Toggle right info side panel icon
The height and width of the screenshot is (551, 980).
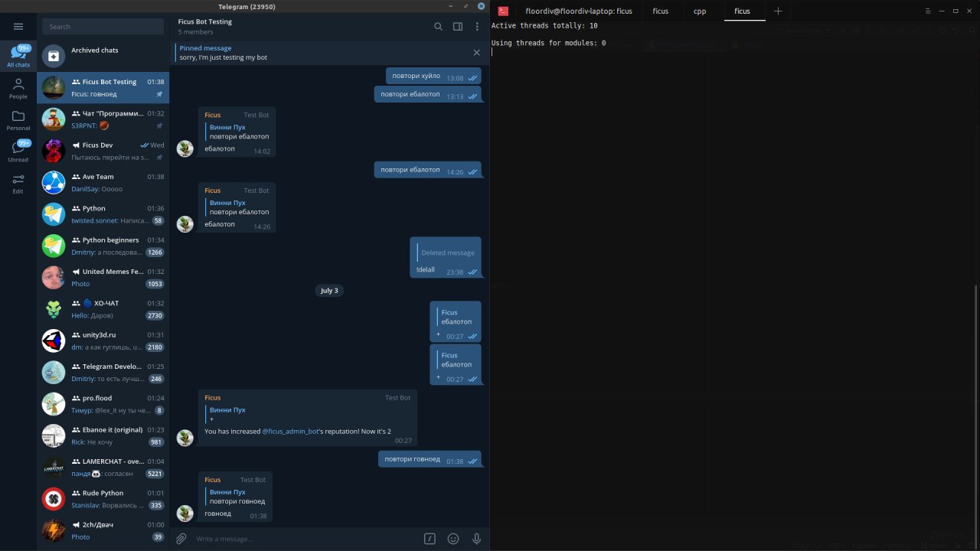point(458,27)
